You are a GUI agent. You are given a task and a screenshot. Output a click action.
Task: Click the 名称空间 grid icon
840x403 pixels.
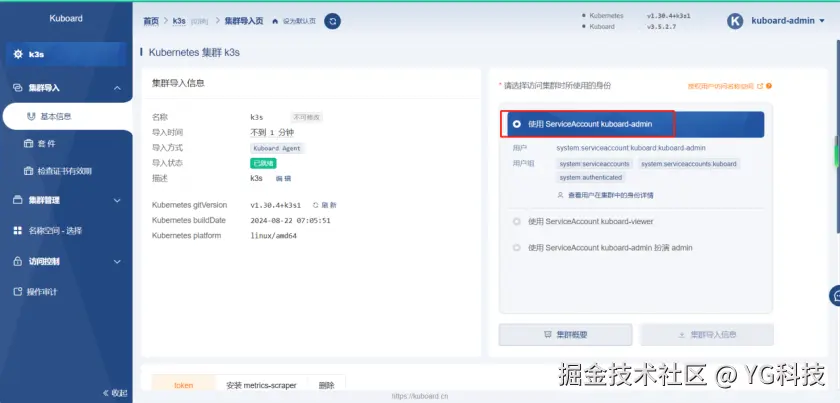18,231
